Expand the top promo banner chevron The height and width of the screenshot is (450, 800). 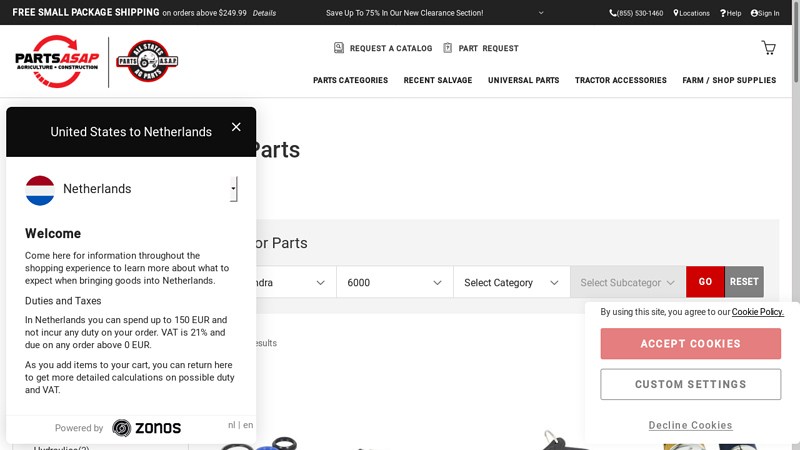tap(541, 13)
